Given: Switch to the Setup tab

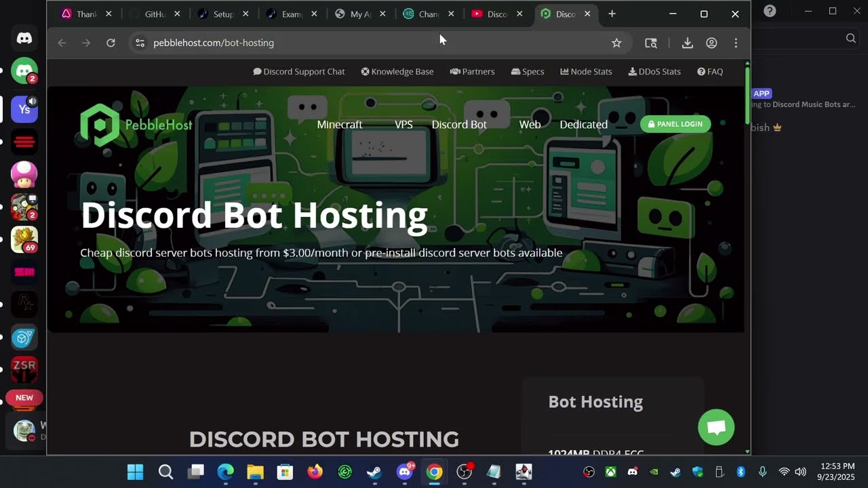Looking at the screenshot, I should [x=223, y=14].
